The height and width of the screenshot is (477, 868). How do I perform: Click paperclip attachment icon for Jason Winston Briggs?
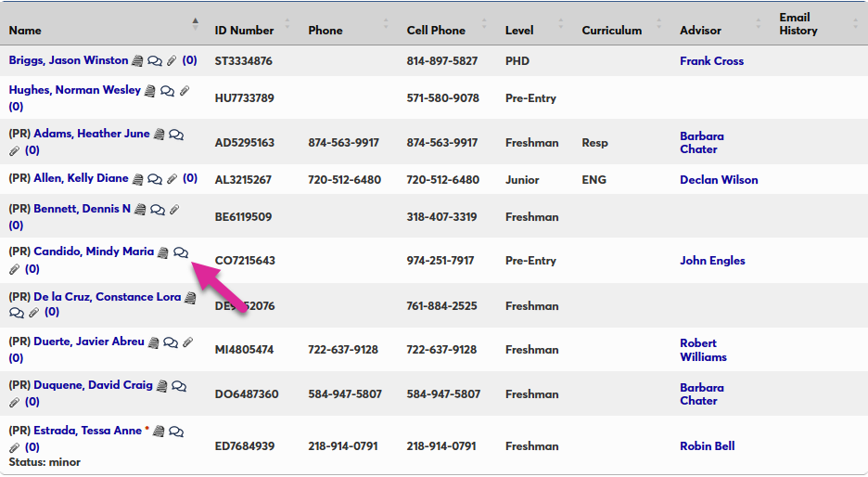172,61
